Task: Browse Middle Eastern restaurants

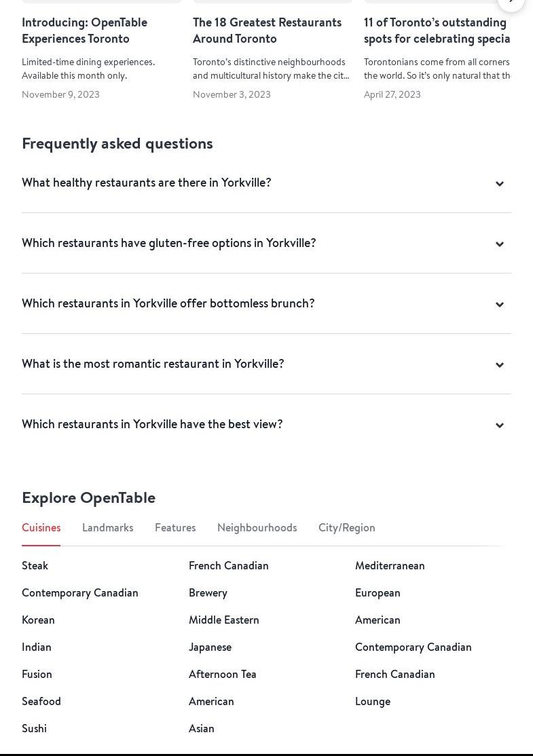Action: click(x=223, y=620)
